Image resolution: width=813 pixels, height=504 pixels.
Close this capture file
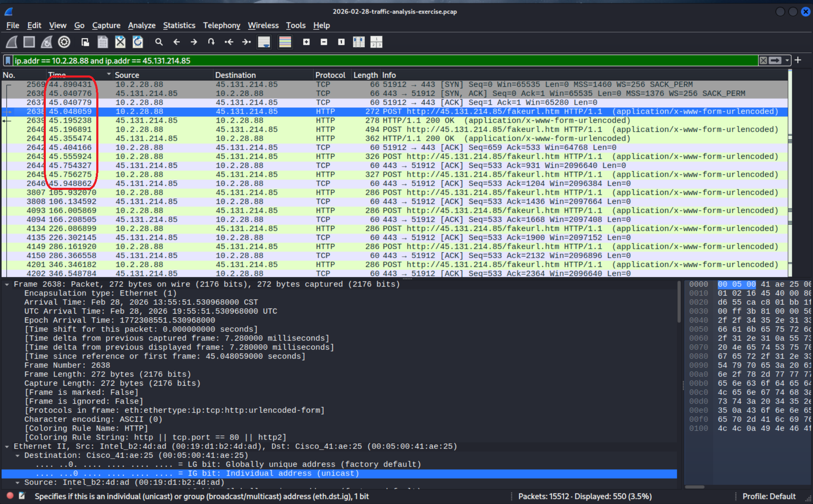point(120,42)
